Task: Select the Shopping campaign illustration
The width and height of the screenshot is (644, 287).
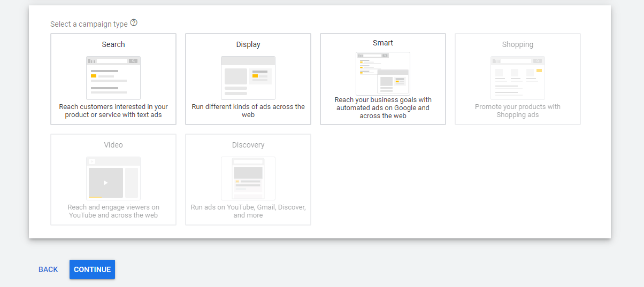Action: (518, 78)
